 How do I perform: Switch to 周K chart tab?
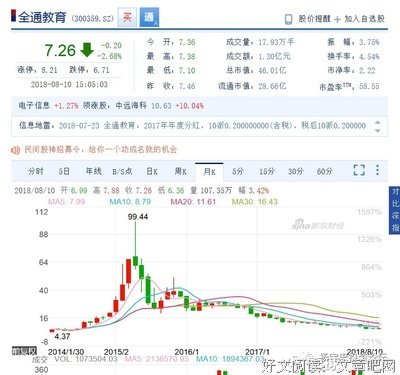180,171
